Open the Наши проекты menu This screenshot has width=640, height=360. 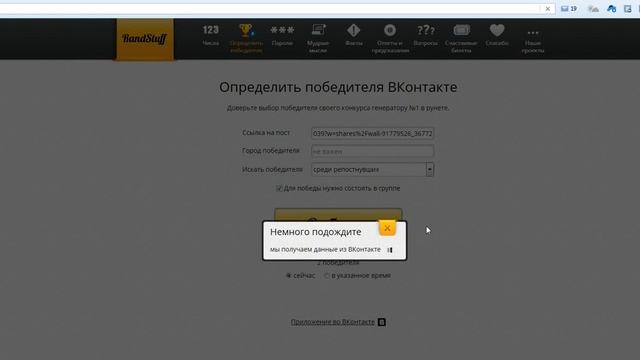[x=533, y=40]
